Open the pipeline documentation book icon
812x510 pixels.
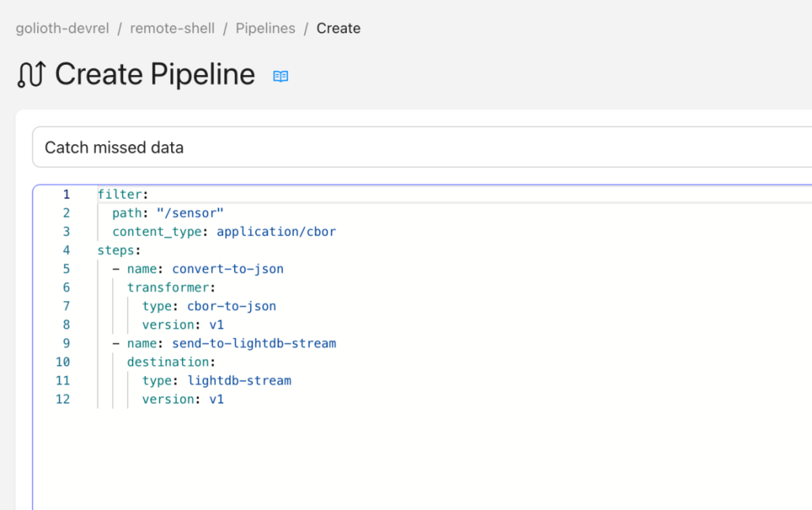[280, 76]
